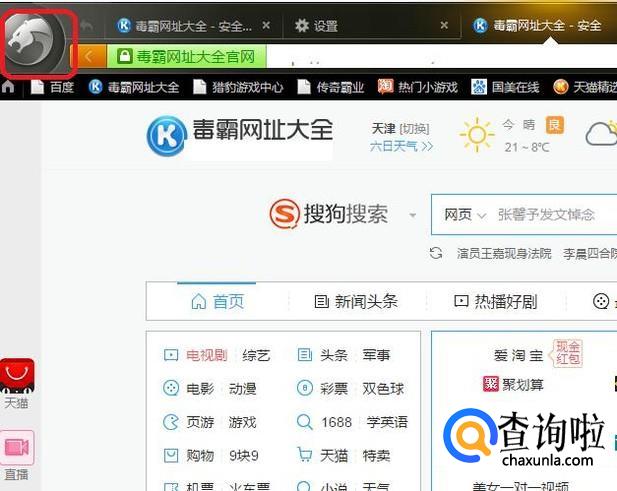Screen dimensions: 617x491
Task: Expand the search engine dropdown arrow
Action: [x=412, y=215]
